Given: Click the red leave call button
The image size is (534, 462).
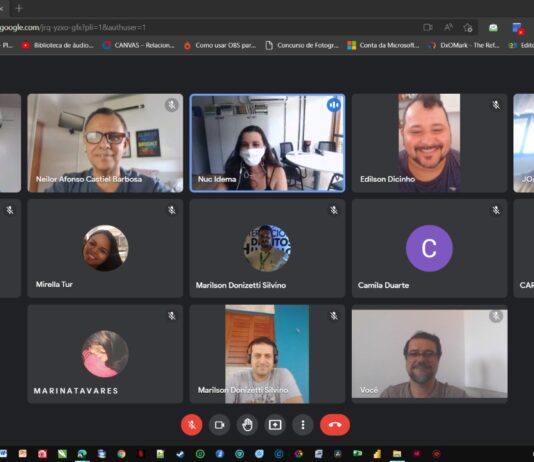Looking at the screenshot, I should [x=335, y=425].
